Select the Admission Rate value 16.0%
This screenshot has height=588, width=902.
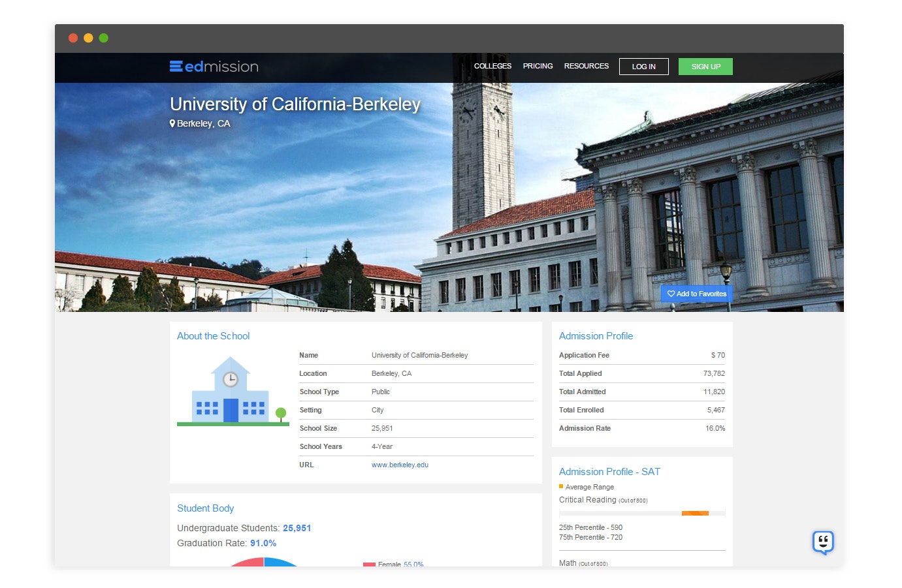point(715,428)
